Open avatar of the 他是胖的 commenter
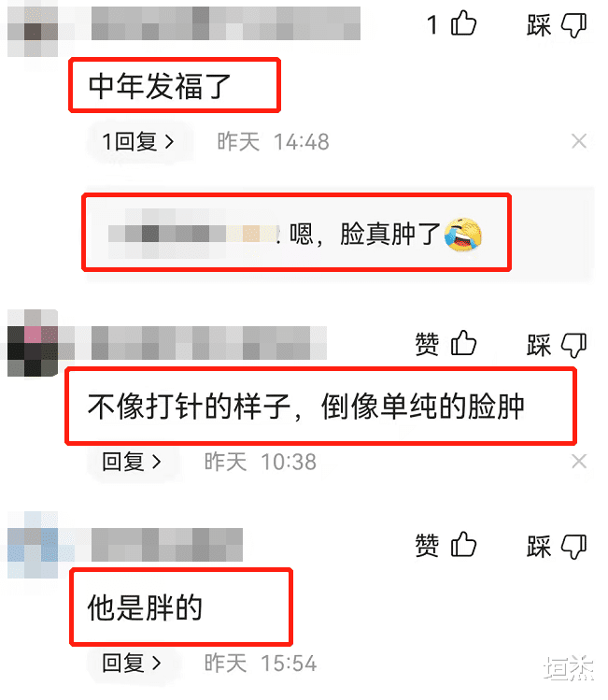This screenshot has width=608, height=700. 33,545
